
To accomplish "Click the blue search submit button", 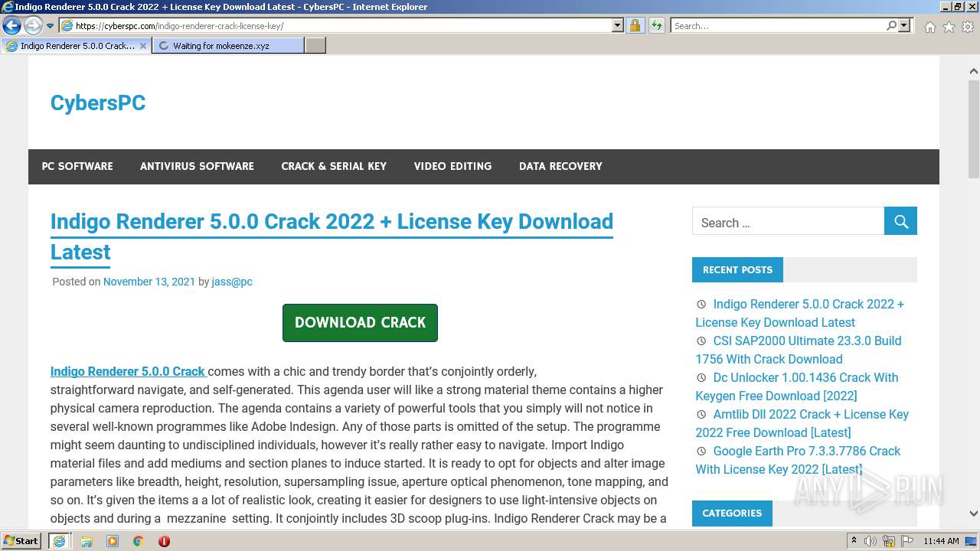I will click(x=900, y=221).
